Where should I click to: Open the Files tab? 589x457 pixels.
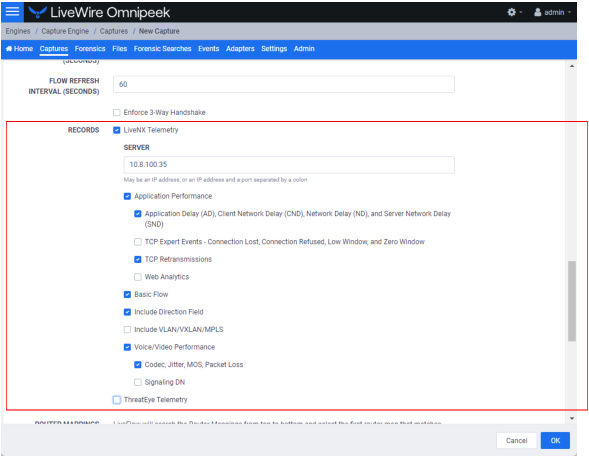(x=119, y=49)
